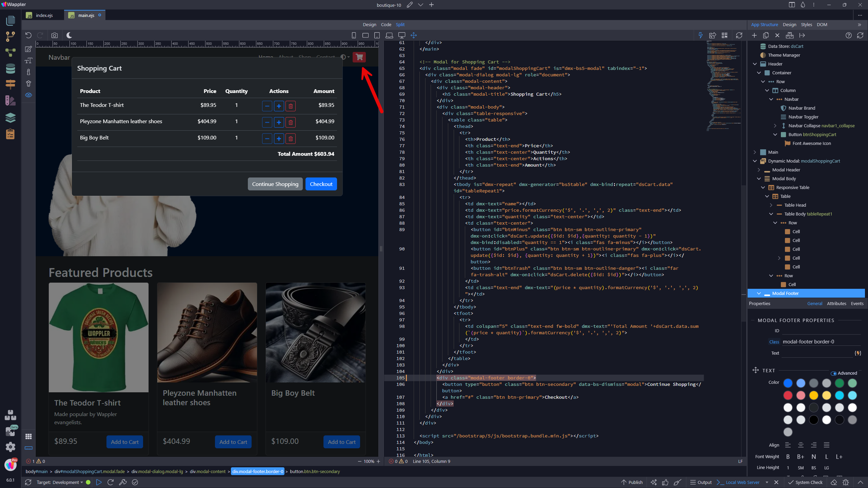Set line height to SM
The width and height of the screenshot is (868, 488).
click(x=801, y=468)
